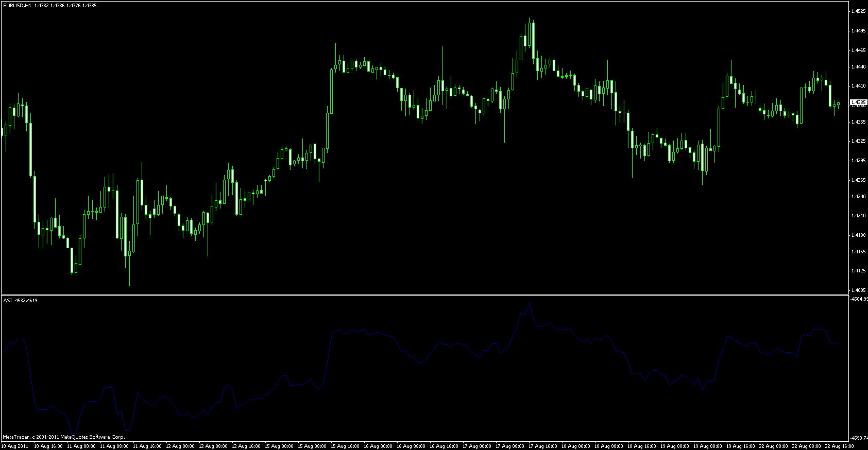Click the divider between chart and ASI panel
The image size is (868, 450).
coord(424,295)
